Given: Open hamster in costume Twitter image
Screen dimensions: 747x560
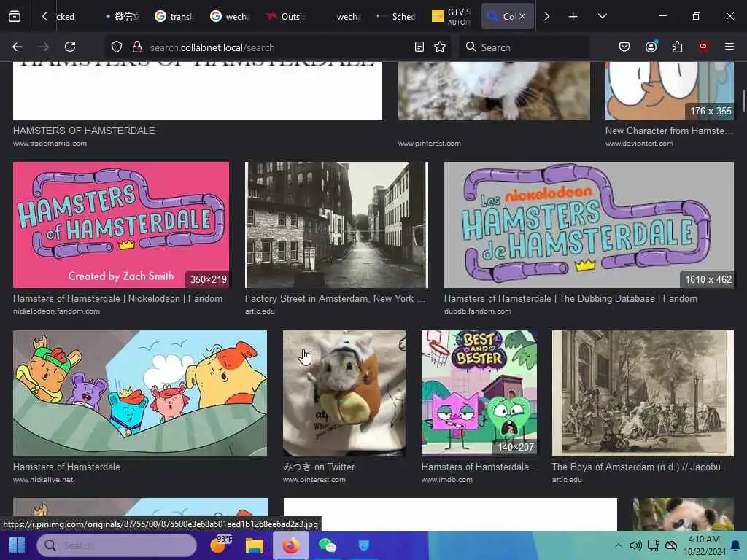Looking at the screenshot, I should [344, 393].
